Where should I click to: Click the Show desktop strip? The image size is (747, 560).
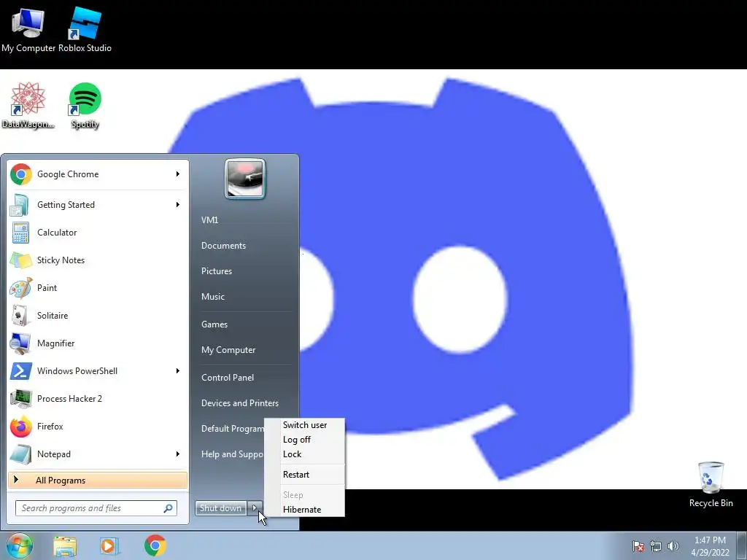pos(742,545)
